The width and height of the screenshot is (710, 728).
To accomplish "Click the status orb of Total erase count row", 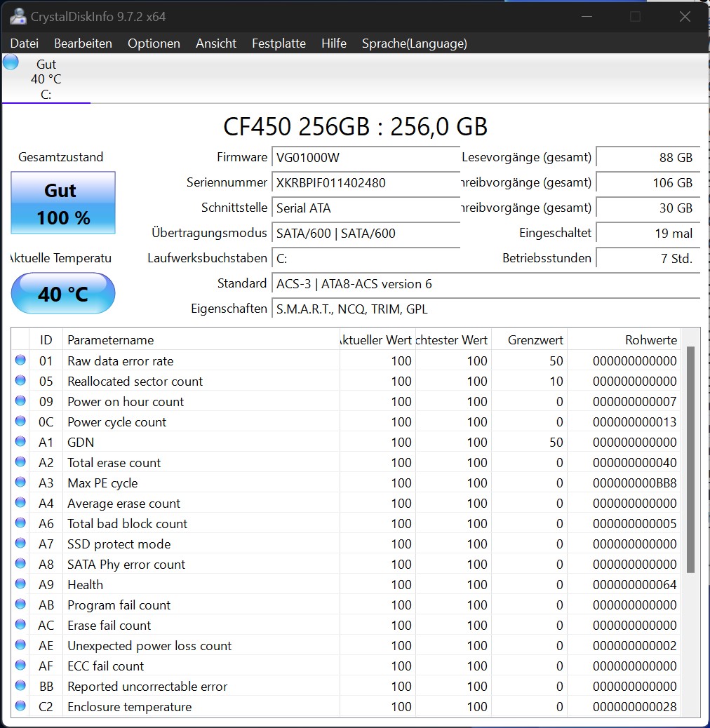I will tap(20, 461).
